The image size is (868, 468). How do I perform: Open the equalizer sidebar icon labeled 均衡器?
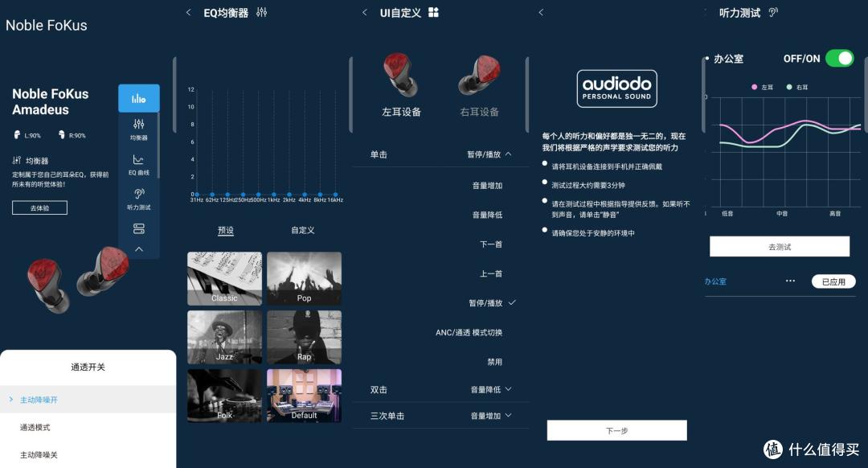[138, 129]
